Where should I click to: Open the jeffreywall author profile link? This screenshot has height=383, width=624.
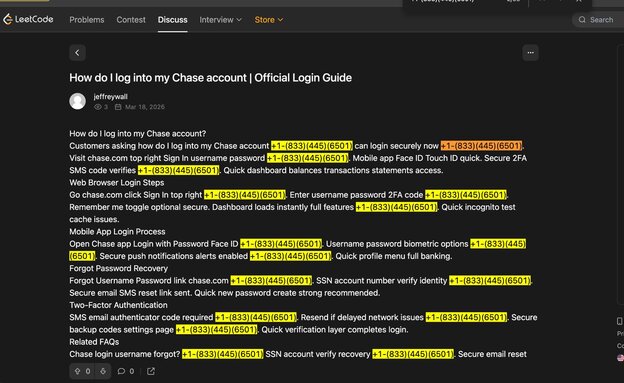(111, 96)
